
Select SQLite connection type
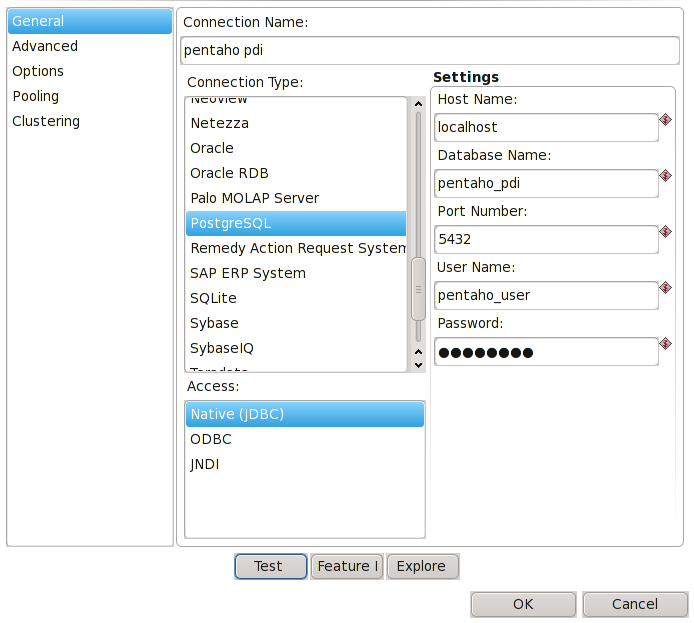pos(296,298)
